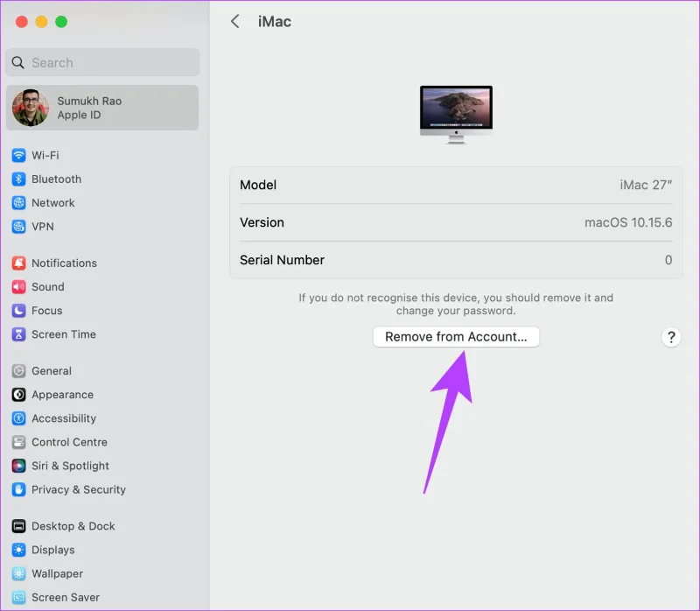
Task: Click the green window zoom button
Action: (x=61, y=21)
